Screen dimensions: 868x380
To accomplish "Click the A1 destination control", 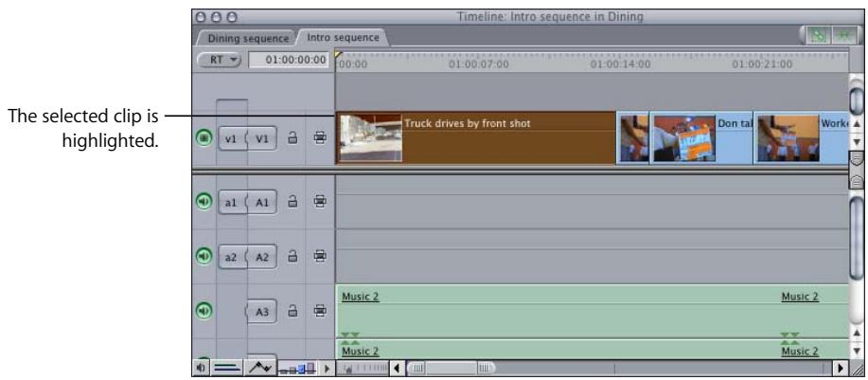I will [x=262, y=202].
